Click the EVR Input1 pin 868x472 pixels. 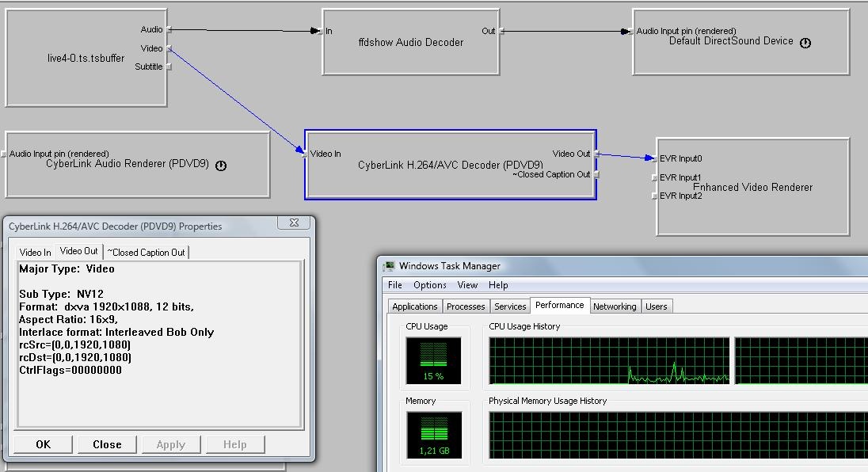click(x=654, y=177)
